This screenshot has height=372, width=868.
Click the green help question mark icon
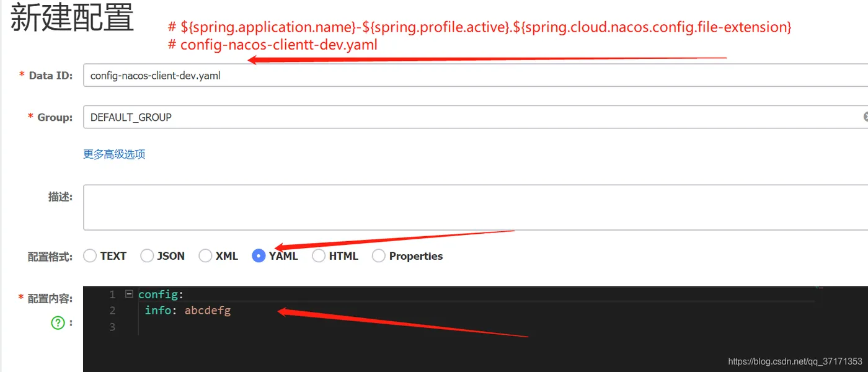click(x=58, y=322)
